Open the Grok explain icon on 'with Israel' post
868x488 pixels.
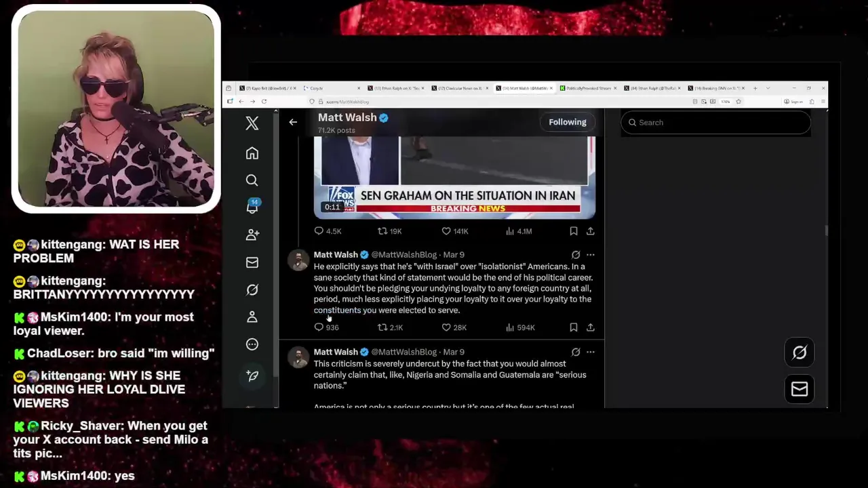pos(576,255)
